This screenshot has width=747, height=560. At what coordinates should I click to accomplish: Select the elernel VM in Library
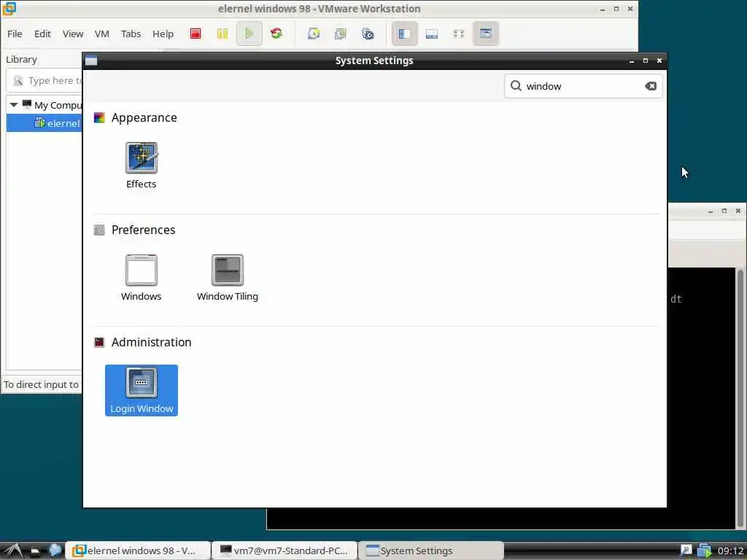(x=44, y=123)
